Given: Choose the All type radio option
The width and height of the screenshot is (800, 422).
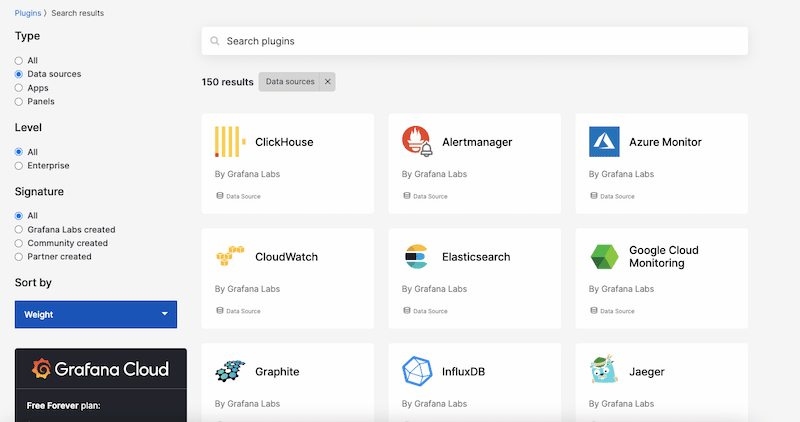Looking at the screenshot, I should (19, 61).
